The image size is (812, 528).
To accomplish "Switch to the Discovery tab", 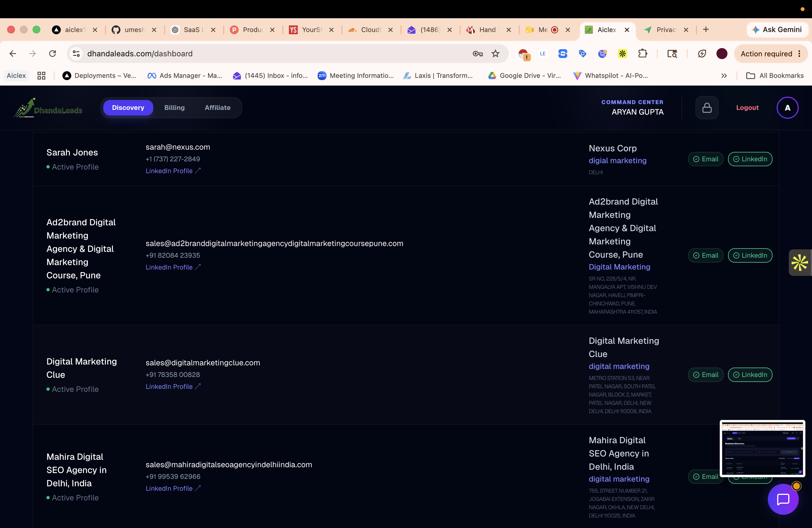I will [128, 108].
